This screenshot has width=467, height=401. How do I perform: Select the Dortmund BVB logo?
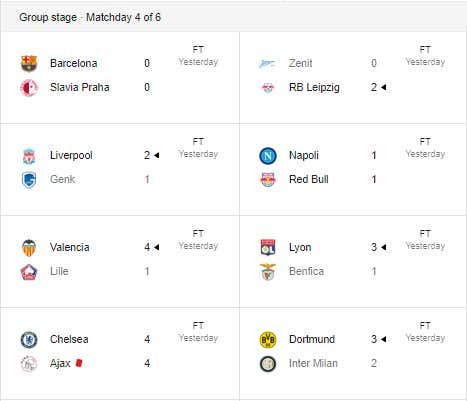(x=268, y=340)
